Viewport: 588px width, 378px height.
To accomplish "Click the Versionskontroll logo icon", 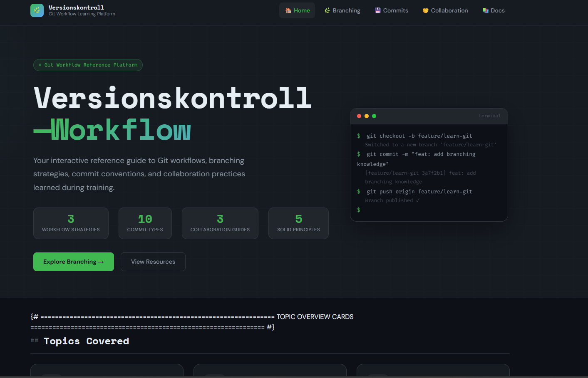I will pyautogui.click(x=37, y=10).
